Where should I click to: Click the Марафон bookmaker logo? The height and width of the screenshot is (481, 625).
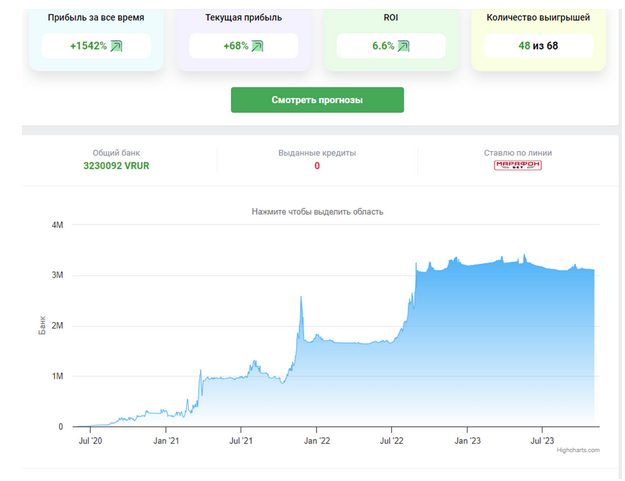(517, 165)
